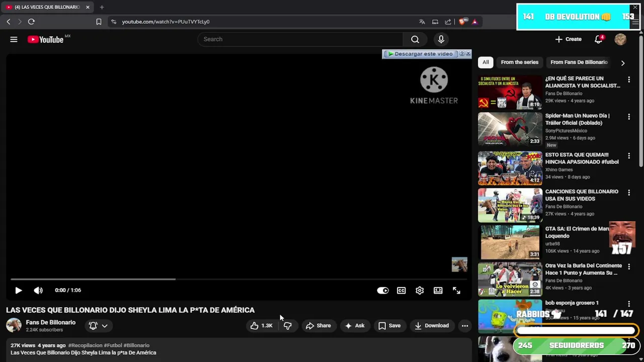Open help on Descargar overlay
The height and width of the screenshot is (362, 644).
click(462, 54)
